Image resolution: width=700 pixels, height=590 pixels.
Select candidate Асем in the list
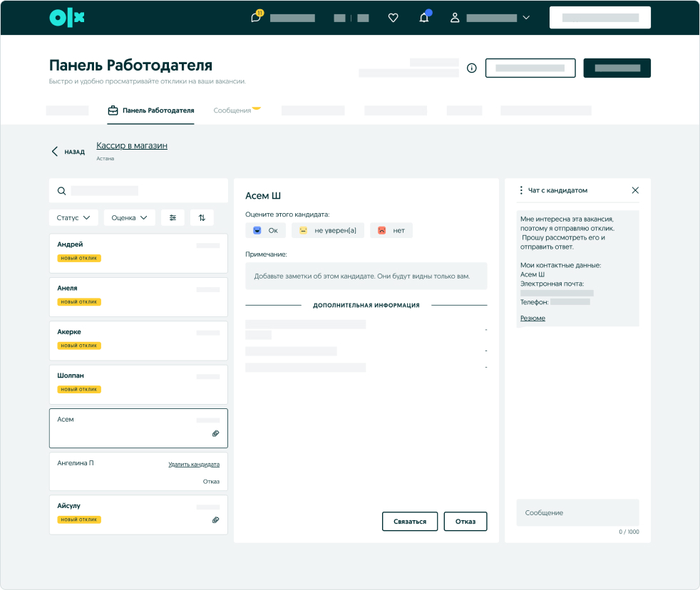[138, 428]
